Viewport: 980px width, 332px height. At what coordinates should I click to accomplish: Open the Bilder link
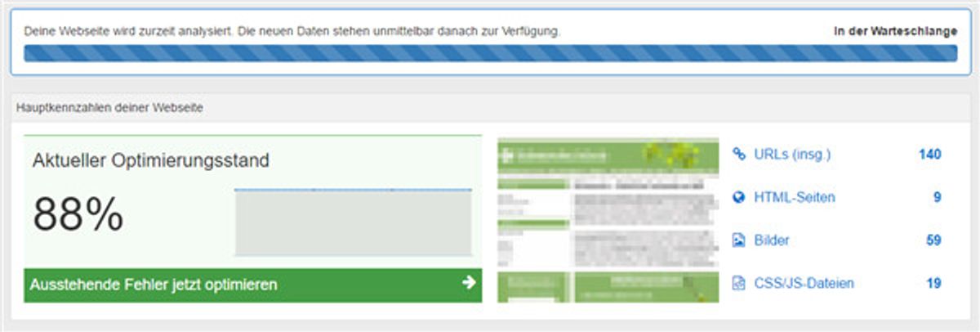772,240
